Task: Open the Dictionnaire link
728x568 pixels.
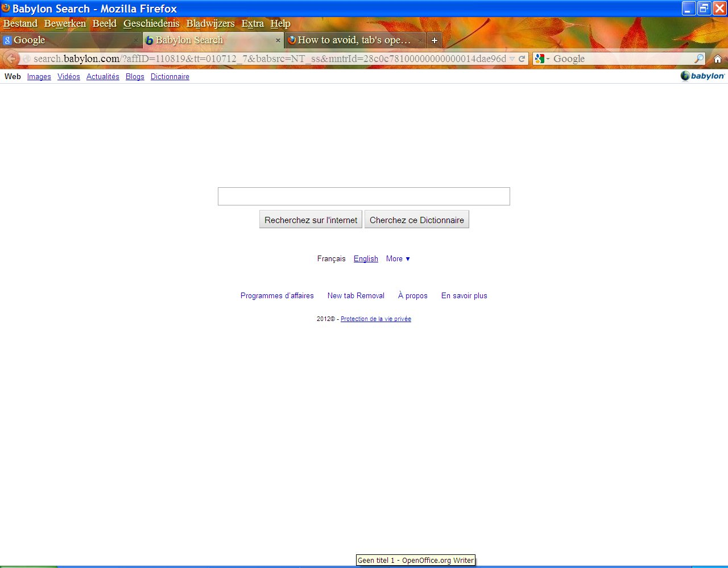Action: pyautogui.click(x=170, y=77)
